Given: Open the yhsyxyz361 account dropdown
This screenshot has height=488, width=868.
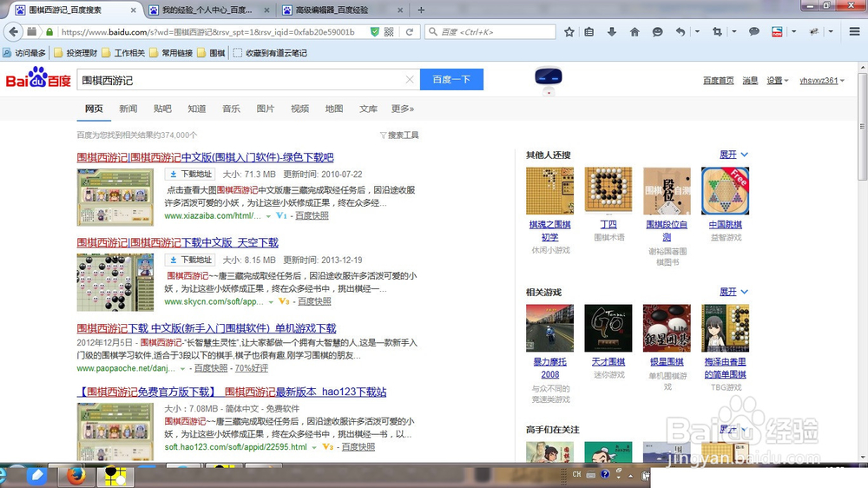Looking at the screenshot, I should click(822, 80).
